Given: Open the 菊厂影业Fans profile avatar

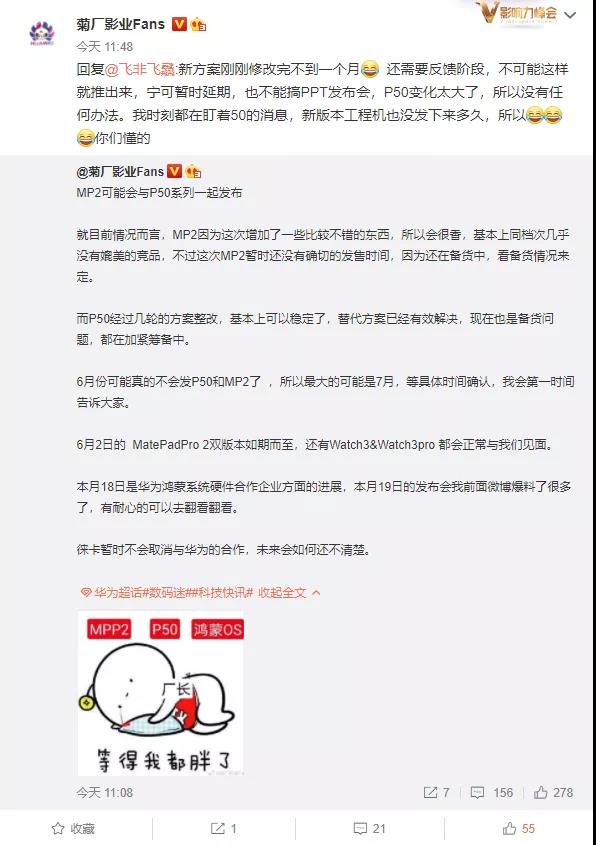Looking at the screenshot, I should 41,33.
